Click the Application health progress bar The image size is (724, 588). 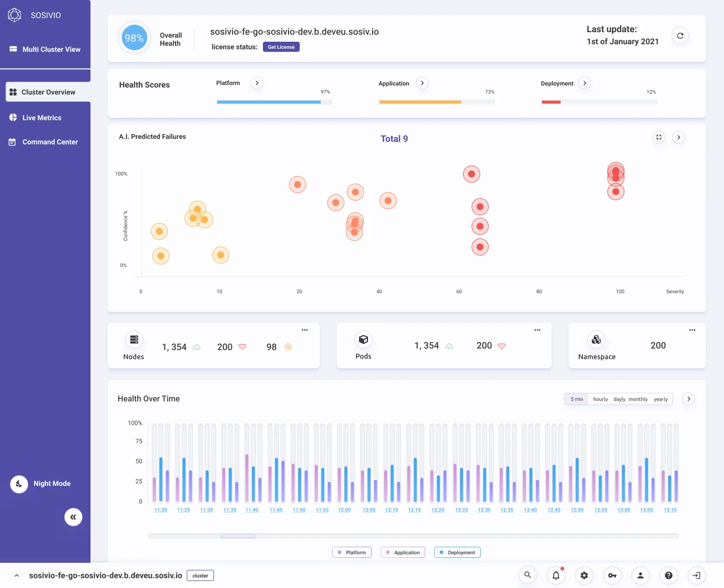[x=437, y=102]
